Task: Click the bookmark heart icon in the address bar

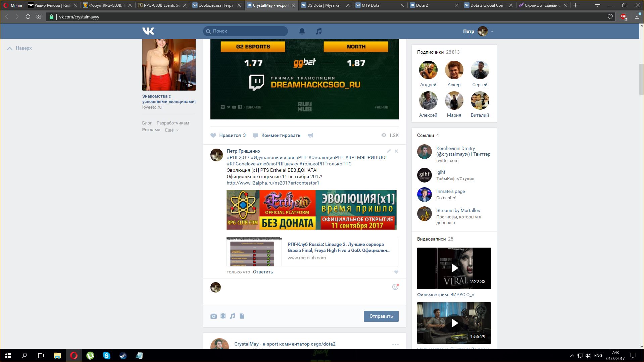Action: click(610, 17)
